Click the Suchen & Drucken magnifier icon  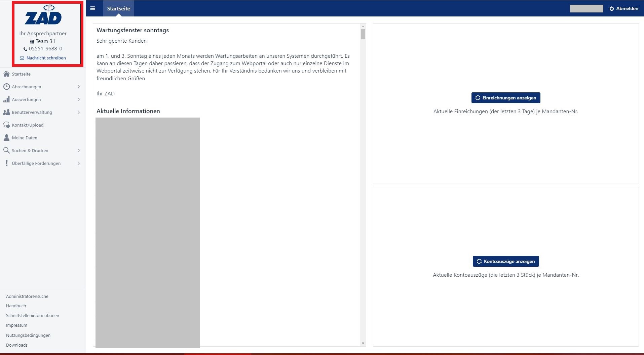point(6,150)
